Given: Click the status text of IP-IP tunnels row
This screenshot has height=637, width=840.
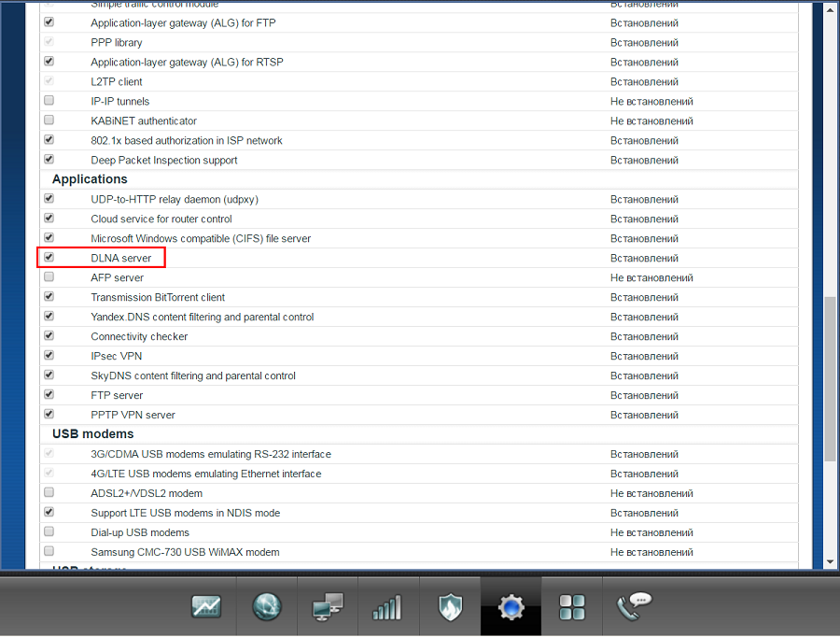Looking at the screenshot, I should [651, 101].
